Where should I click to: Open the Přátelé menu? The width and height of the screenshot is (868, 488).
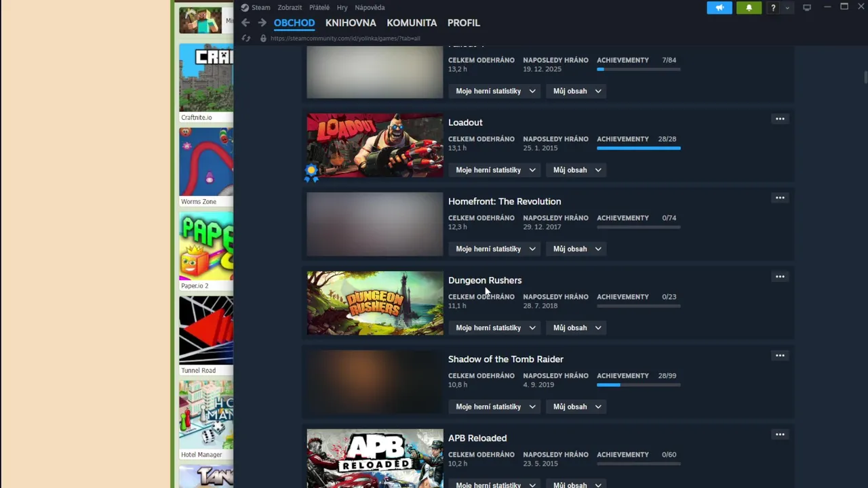pyautogui.click(x=319, y=7)
